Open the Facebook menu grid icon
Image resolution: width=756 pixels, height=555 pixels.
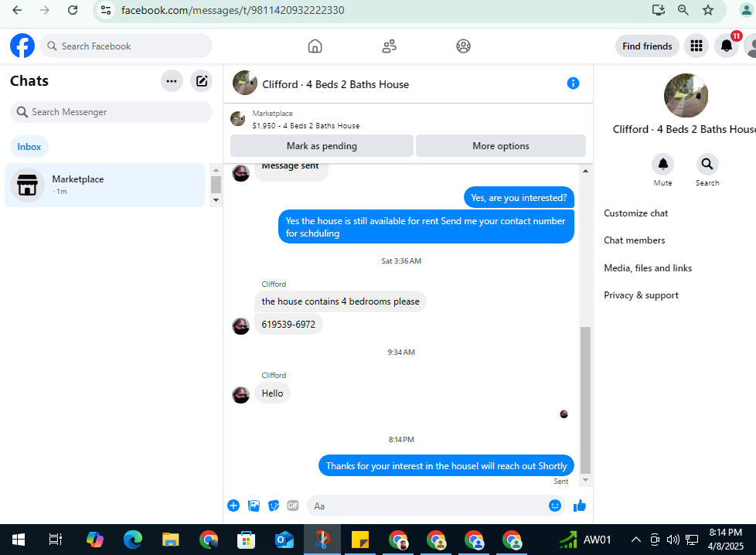[696, 46]
